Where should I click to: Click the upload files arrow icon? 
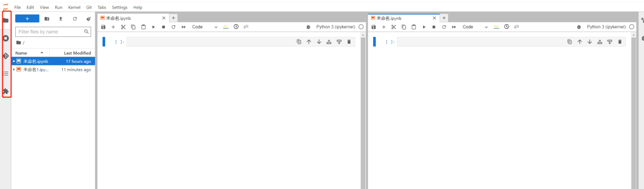pos(61,19)
